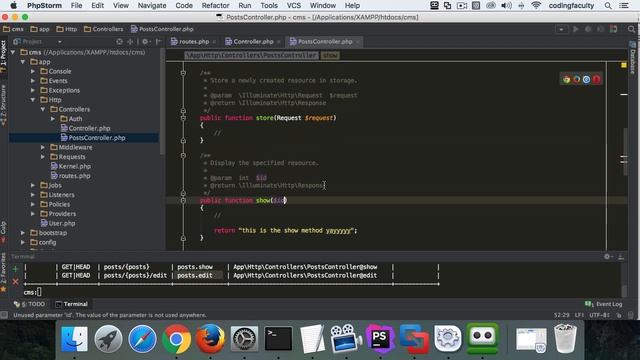Click scroll from source icon in Project panel
The width and height of the screenshot is (640, 360).
click(119, 42)
